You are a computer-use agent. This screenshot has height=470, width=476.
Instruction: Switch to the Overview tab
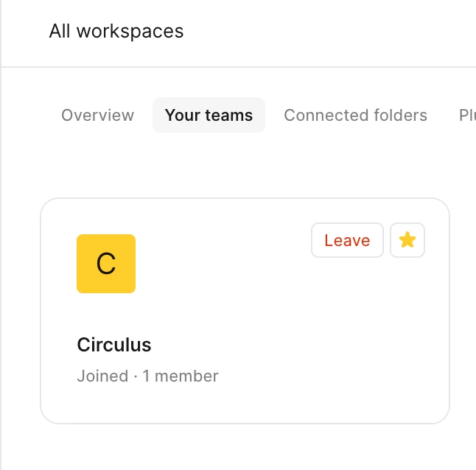tap(97, 115)
